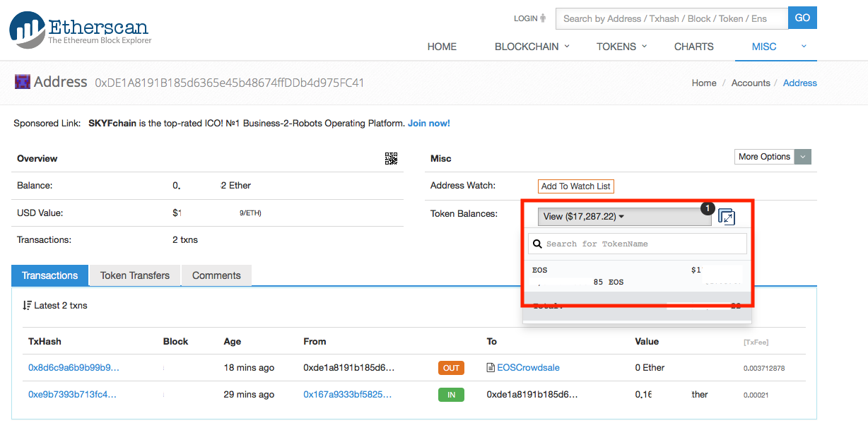Screen dimensions: 868x435
Task: Open the QR code icon in Overview
Action: [391, 158]
